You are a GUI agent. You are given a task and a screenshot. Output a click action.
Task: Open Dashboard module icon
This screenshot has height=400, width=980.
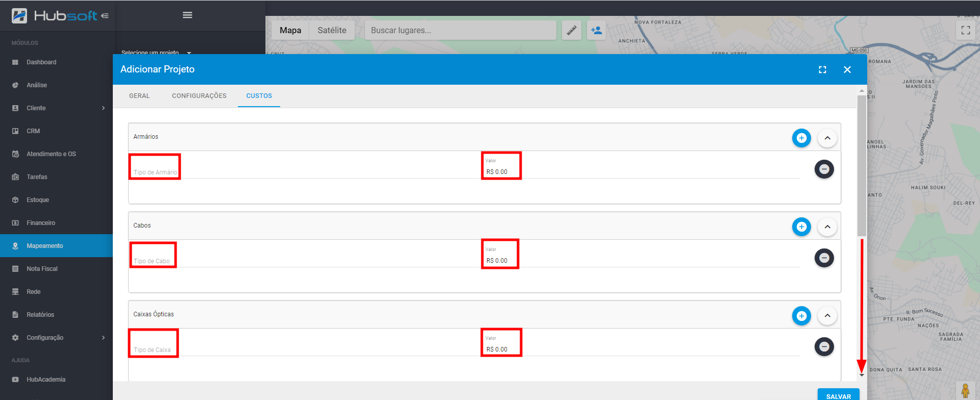point(15,62)
